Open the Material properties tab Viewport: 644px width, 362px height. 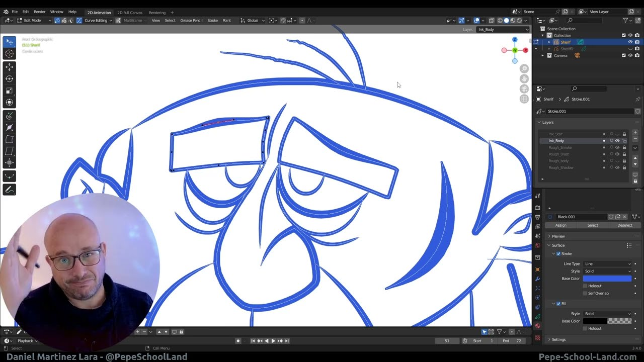point(537,326)
